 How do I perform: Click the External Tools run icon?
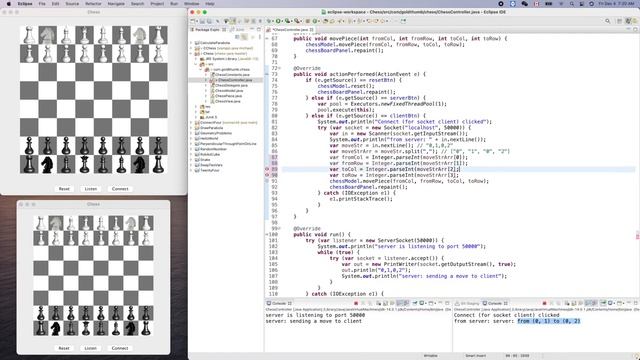(x=298, y=21)
